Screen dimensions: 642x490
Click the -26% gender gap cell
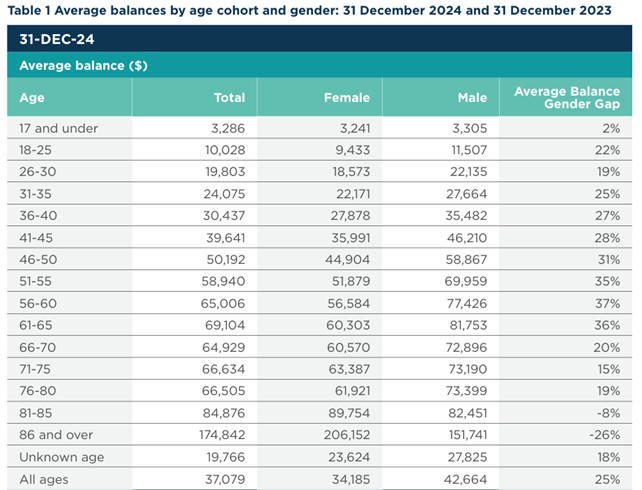[x=605, y=435]
